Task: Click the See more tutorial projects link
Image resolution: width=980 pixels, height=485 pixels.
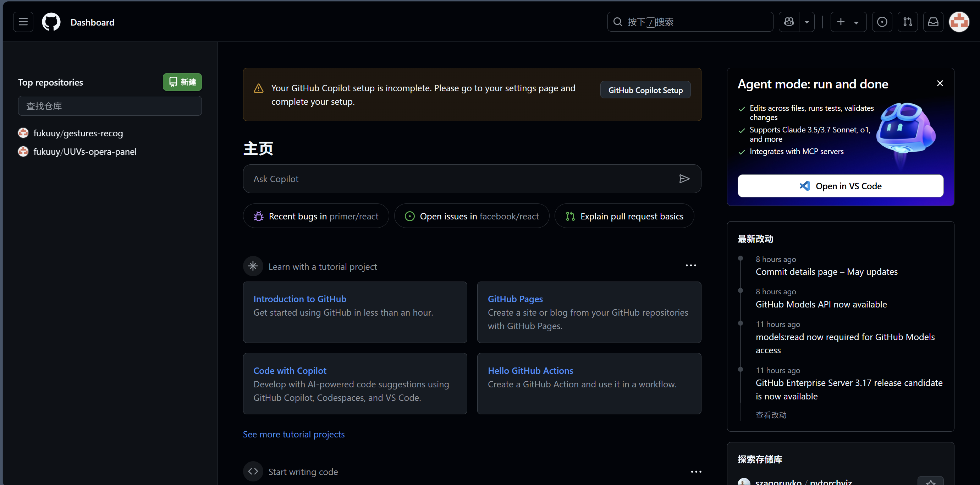Action: pyautogui.click(x=293, y=434)
